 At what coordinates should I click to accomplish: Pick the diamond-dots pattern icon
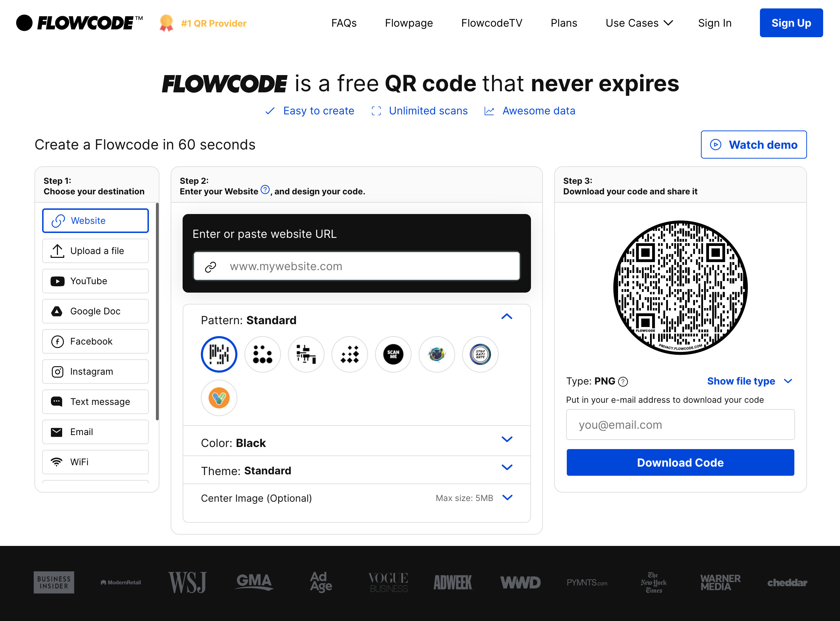coord(349,354)
